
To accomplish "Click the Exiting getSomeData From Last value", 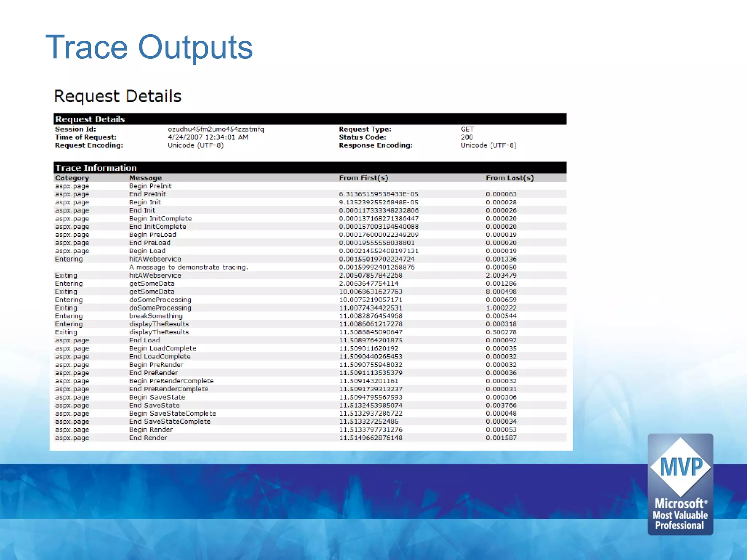I will tap(501, 292).
